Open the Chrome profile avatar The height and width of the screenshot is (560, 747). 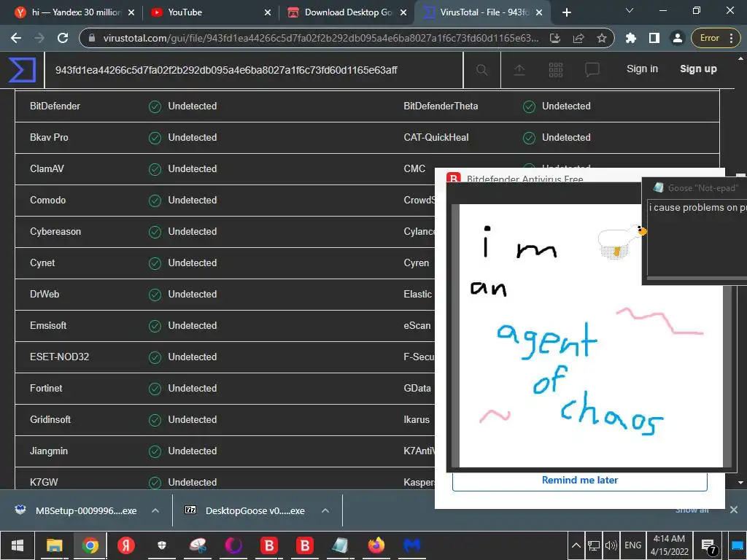coord(677,38)
